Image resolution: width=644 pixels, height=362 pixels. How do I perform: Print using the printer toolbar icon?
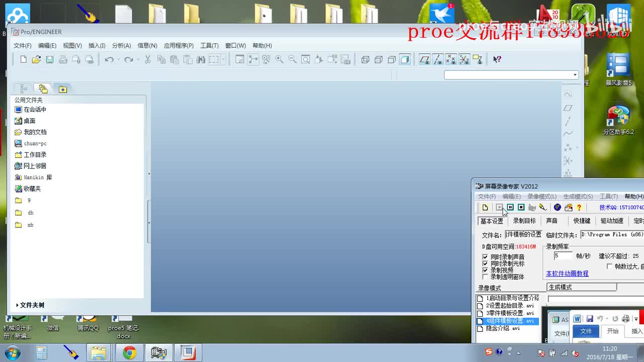click(x=63, y=59)
